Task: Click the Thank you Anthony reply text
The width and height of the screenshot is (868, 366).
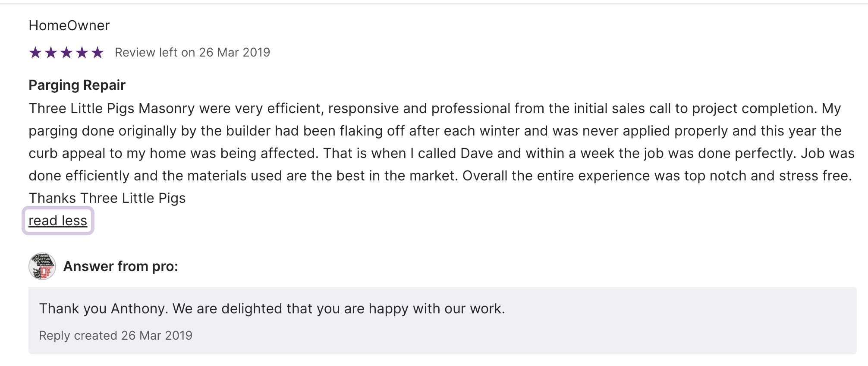Action: click(272, 309)
